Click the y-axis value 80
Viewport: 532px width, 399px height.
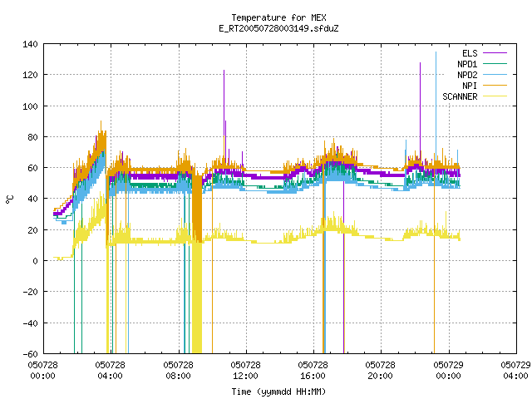[x=32, y=137]
